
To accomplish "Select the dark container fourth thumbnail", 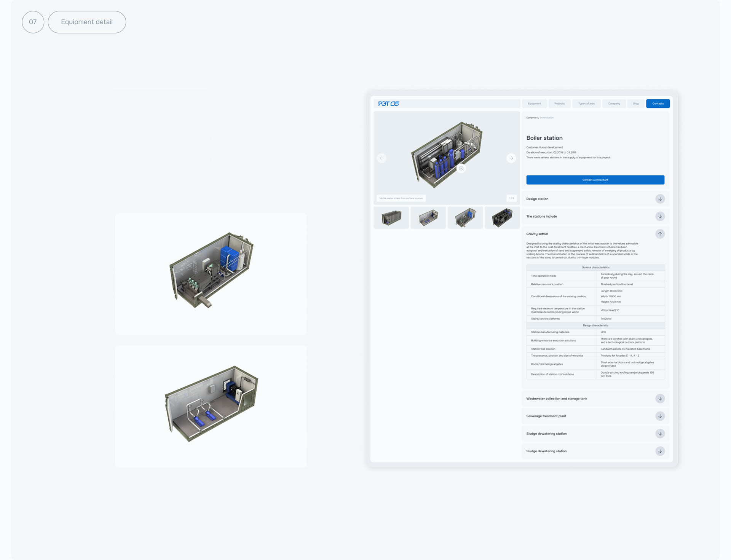I will pyautogui.click(x=502, y=218).
